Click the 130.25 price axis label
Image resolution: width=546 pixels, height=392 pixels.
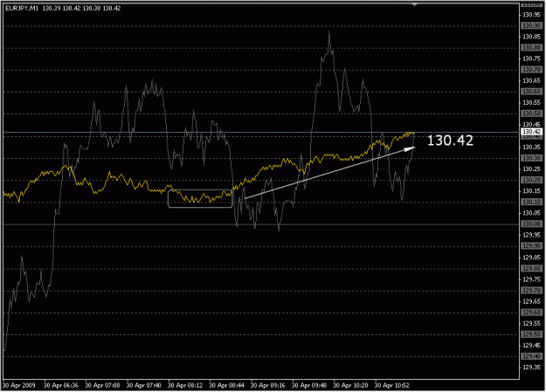pos(531,168)
